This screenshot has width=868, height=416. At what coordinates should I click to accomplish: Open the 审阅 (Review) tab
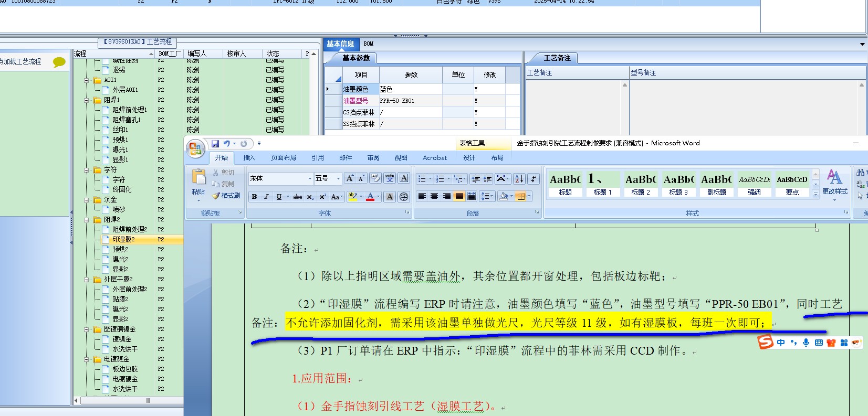coord(373,157)
